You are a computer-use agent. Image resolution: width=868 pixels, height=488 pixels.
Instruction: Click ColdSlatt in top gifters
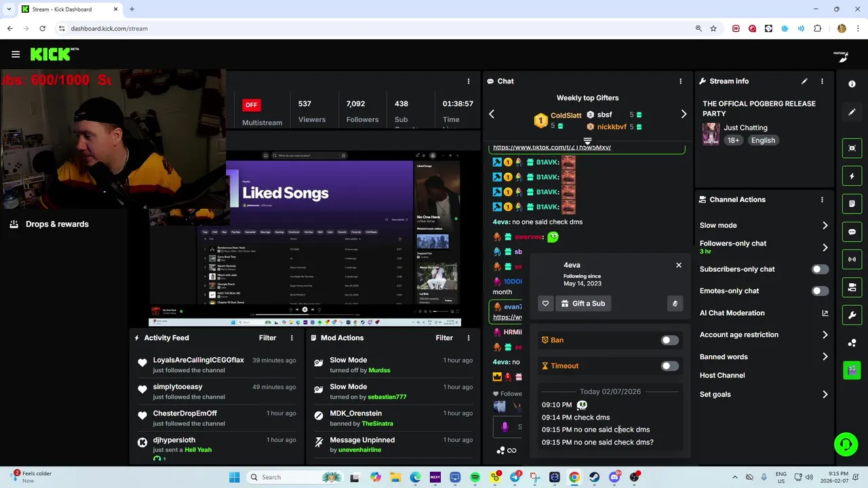(566, 116)
